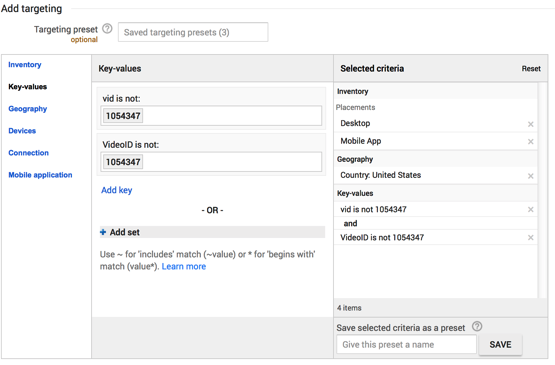Select Key-values in the sidebar
Image resolution: width=555 pixels, height=365 pixels.
[x=28, y=87]
